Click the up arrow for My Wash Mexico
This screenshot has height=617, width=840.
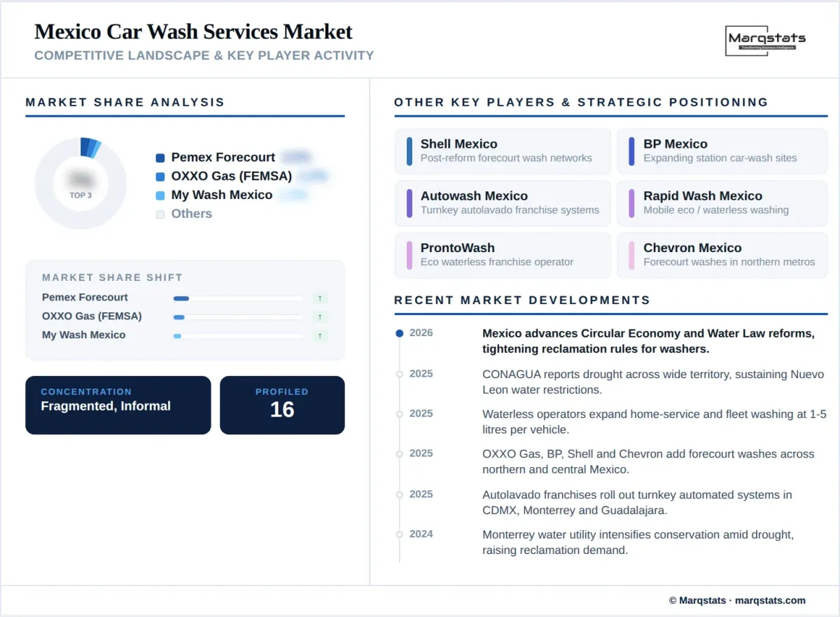point(320,336)
